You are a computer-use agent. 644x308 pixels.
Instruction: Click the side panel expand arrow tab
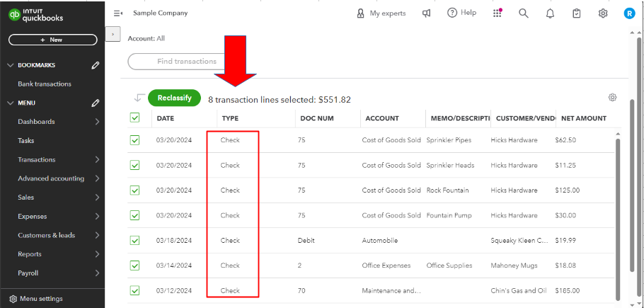click(x=113, y=34)
